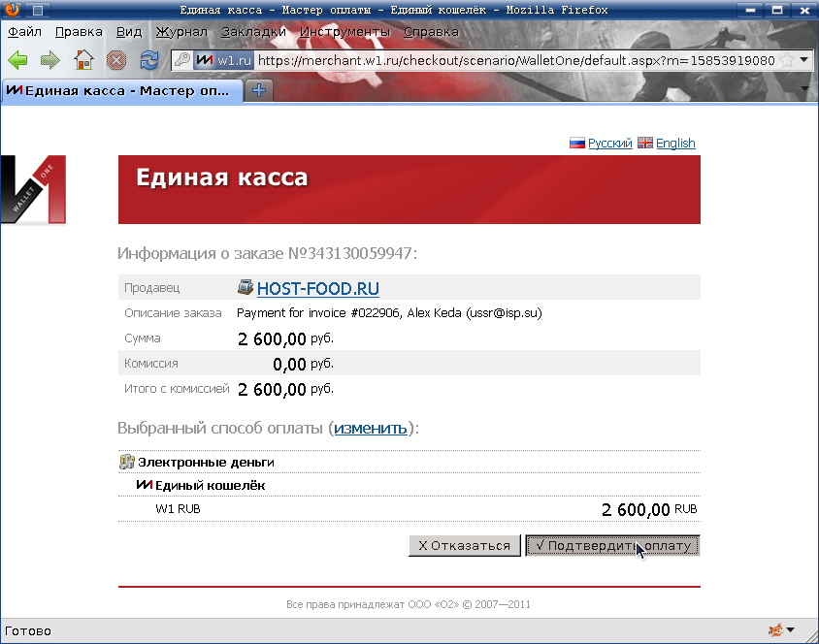The width and height of the screenshot is (819, 644).
Task: Click the window menu icon in title bar
Action: tap(38, 10)
